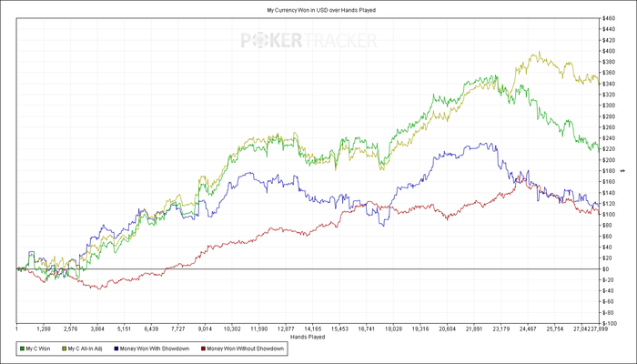637x364 pixels.
Task: Click y-axis label $460
Action: pos(608,18)
